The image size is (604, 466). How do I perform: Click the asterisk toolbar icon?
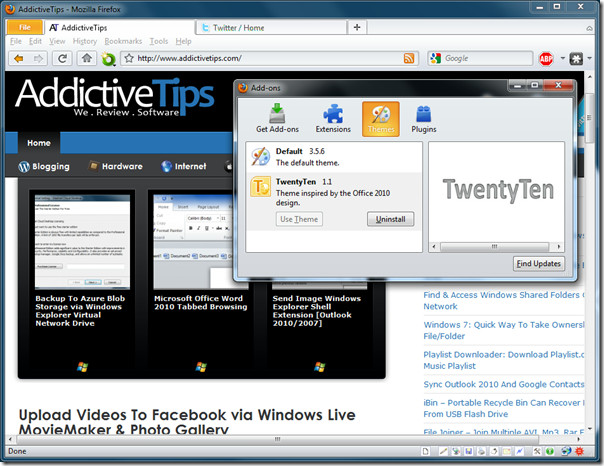(x=576, y=59)
